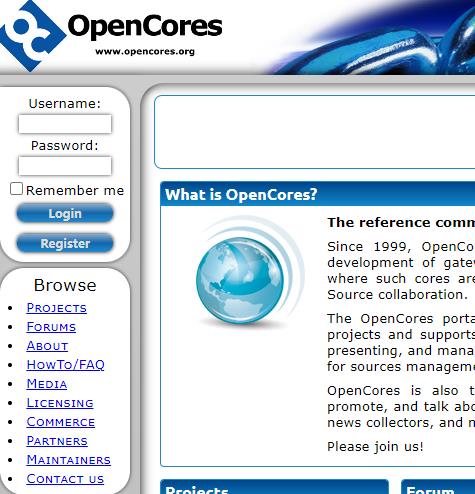Open the Licensing link
Image resolution: width=475 pixels, height=494 pixels.
click(60, 403)
